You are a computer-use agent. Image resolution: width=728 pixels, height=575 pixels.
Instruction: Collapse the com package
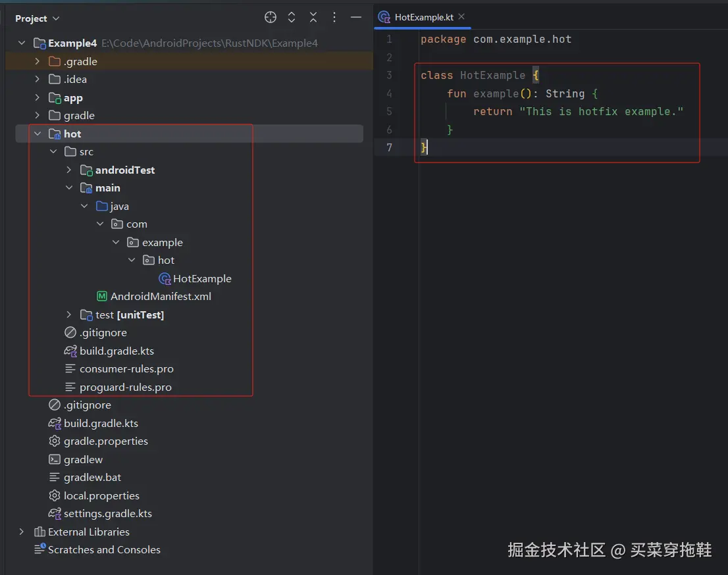tap(100, 224)
